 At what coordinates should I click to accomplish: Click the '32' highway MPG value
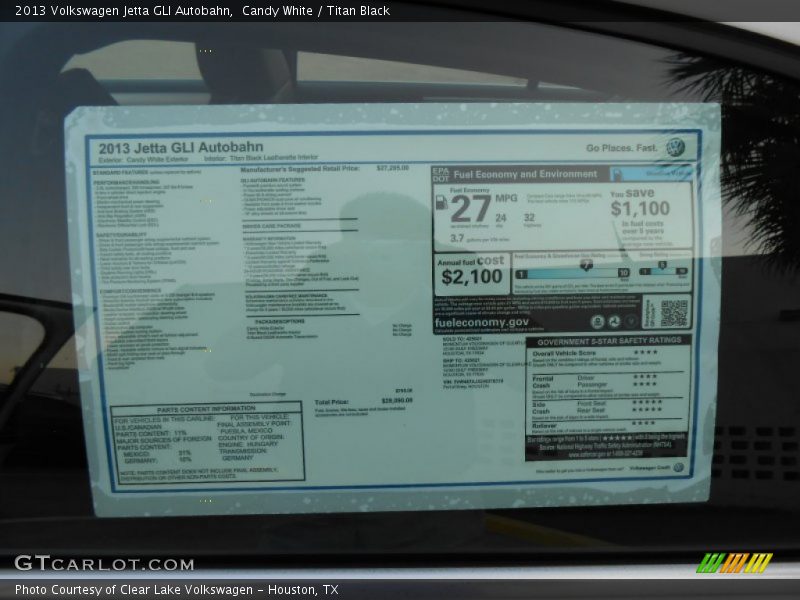point(529,217)
